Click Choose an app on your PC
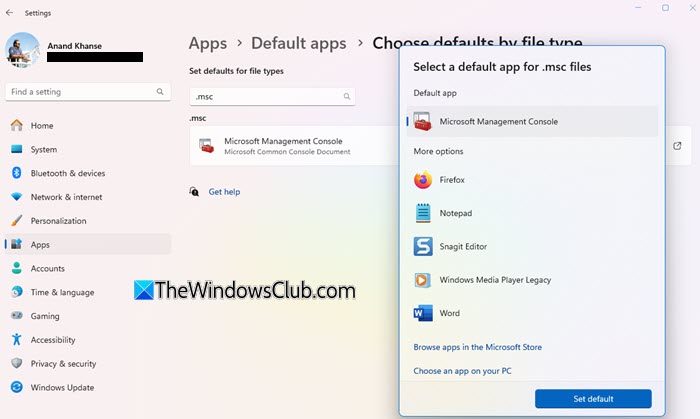Viewport: 700px width, 419px height. tap(462, 371)
